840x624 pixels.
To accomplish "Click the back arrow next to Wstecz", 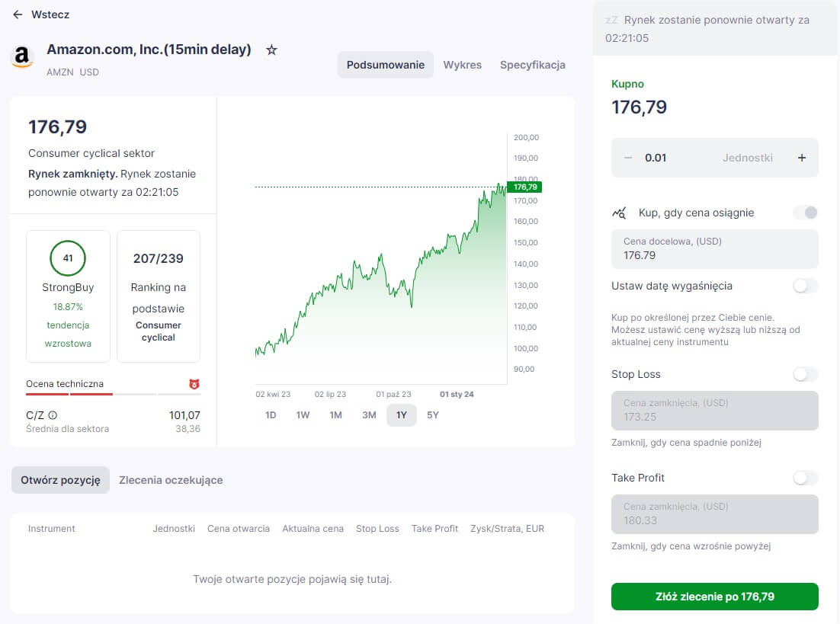I will 18,14.
